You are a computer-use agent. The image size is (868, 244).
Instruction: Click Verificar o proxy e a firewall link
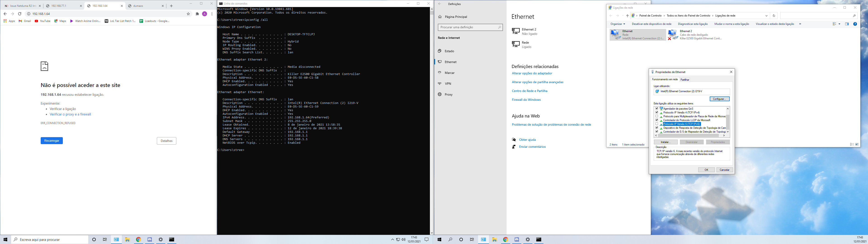pos(71,115)
